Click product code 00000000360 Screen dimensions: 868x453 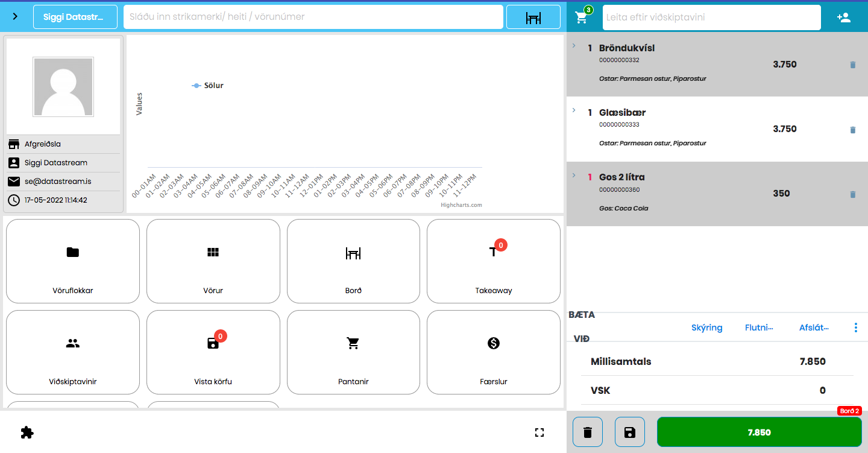pyautogui.click(x=619, y=190)
